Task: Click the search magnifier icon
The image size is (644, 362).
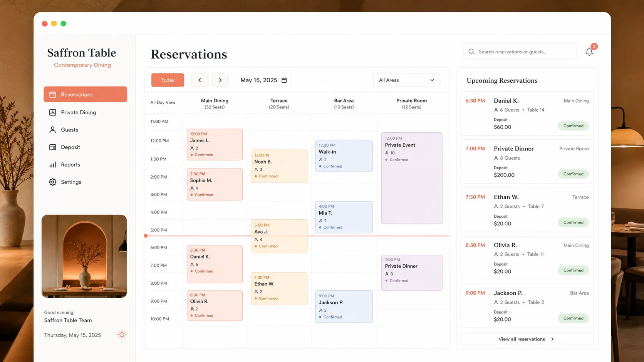Action: [x=471, y=52]
